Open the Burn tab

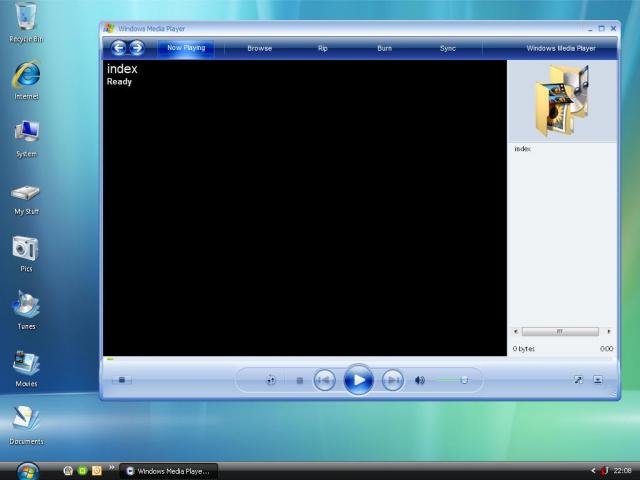point(384,48)
